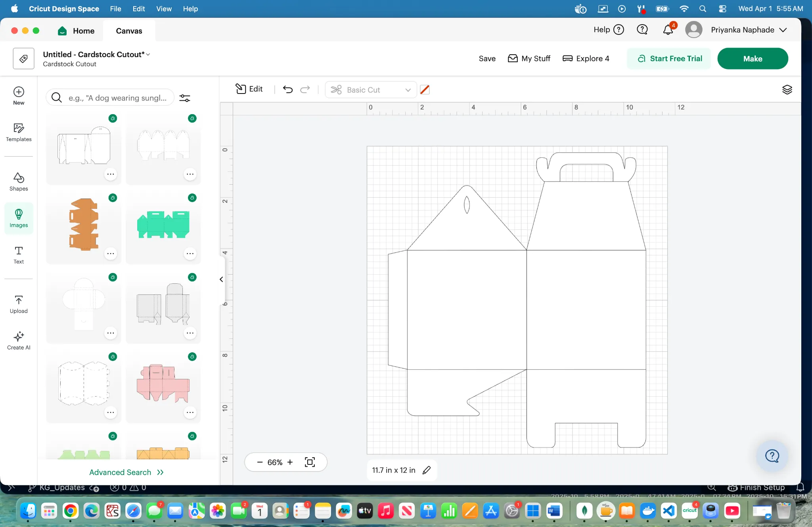
Task: Click the Edit toolbar button
Action: tap(249, 89)
